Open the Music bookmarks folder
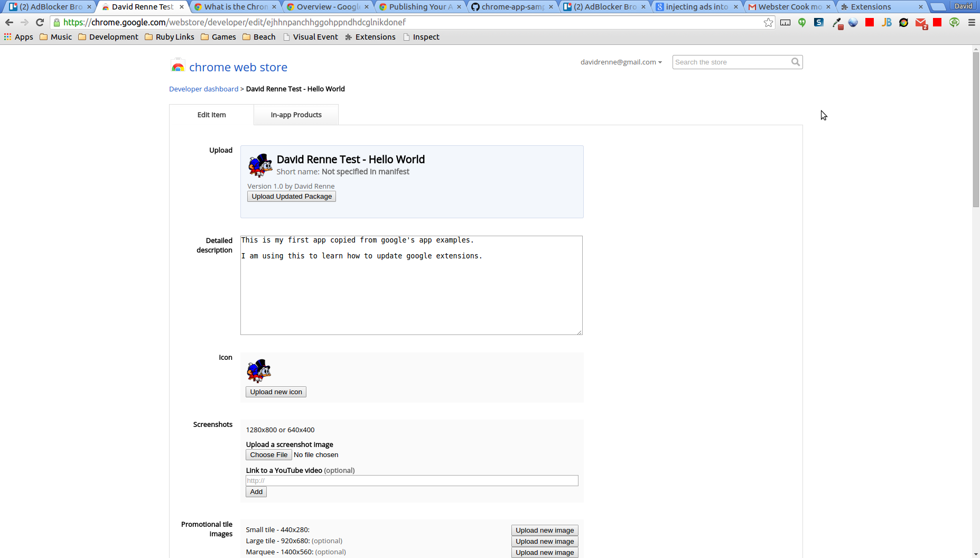This screenshot has width=980, height=558. tap(55, 37)
